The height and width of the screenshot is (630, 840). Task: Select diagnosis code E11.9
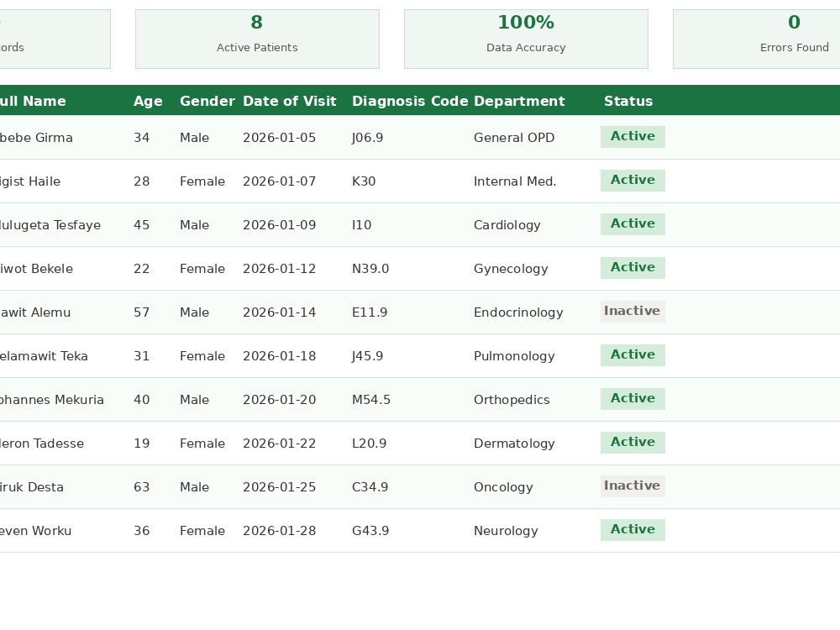point(370,312)
